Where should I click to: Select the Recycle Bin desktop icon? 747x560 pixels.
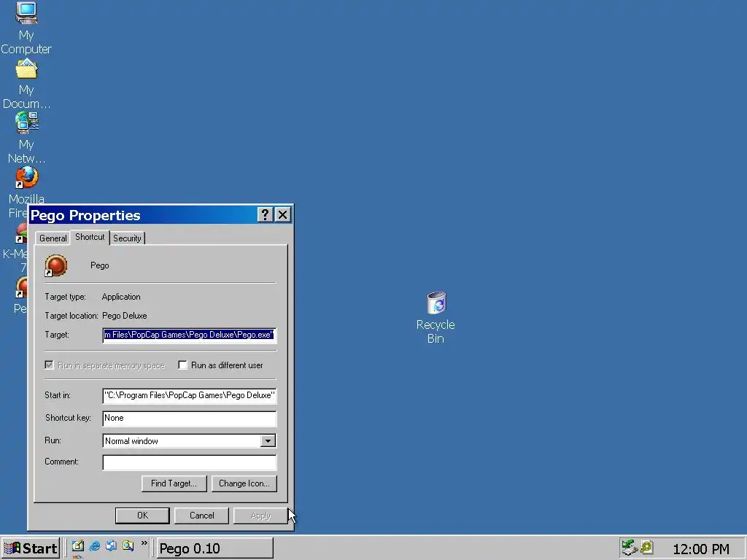[436, 318]
